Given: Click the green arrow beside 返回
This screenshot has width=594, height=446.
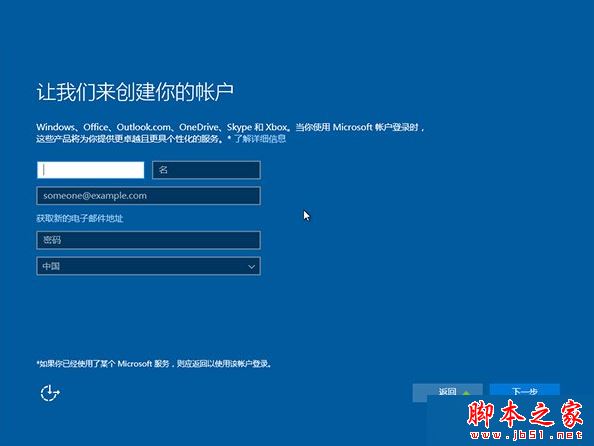Looking at the screenshot, I should click(466, 393).
